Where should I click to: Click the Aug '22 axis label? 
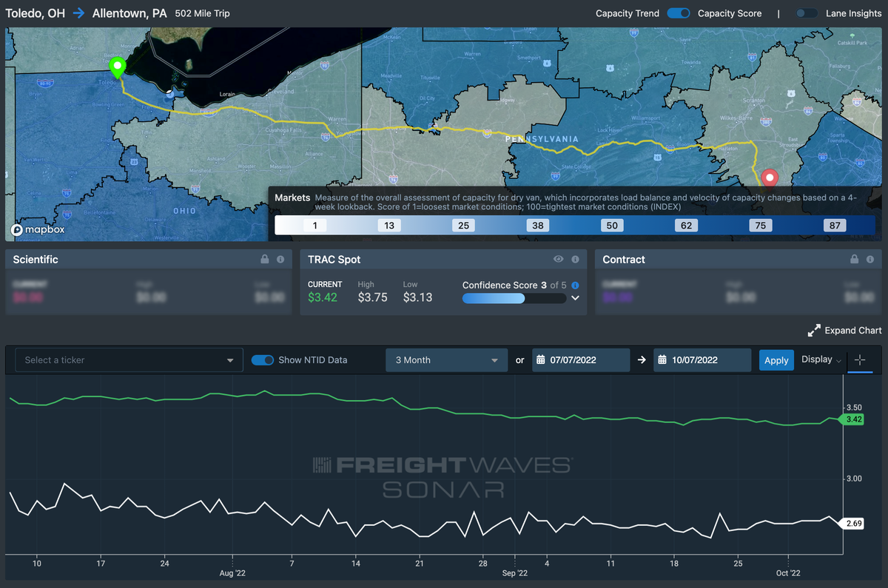232,572
